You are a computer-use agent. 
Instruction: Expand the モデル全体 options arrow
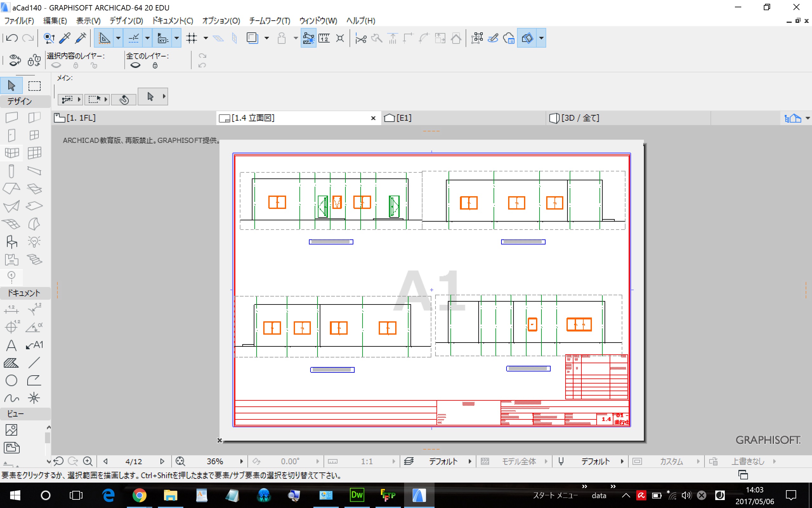click(x=546, y=461)
